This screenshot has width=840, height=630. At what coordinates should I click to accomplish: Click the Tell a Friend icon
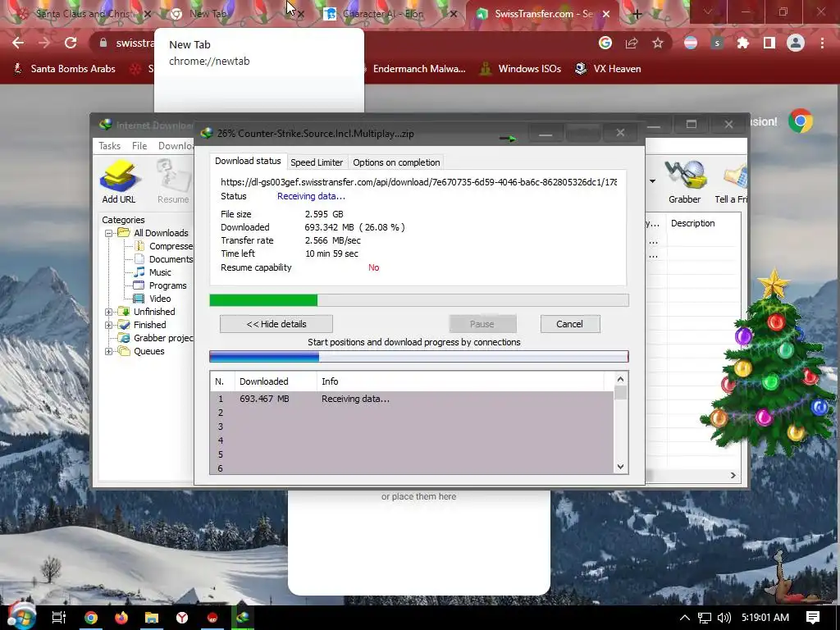[x=733, y=182]
